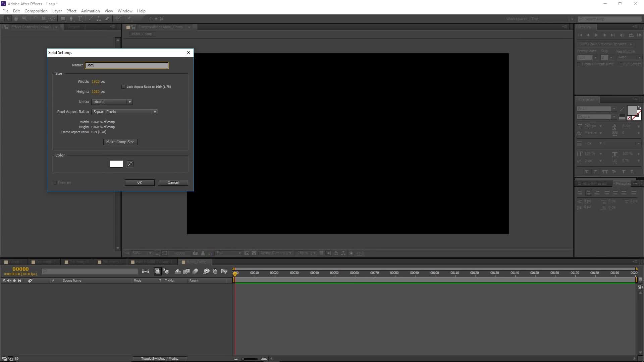
Task: Swap fill and stroke colors
Action: (639, 108)
